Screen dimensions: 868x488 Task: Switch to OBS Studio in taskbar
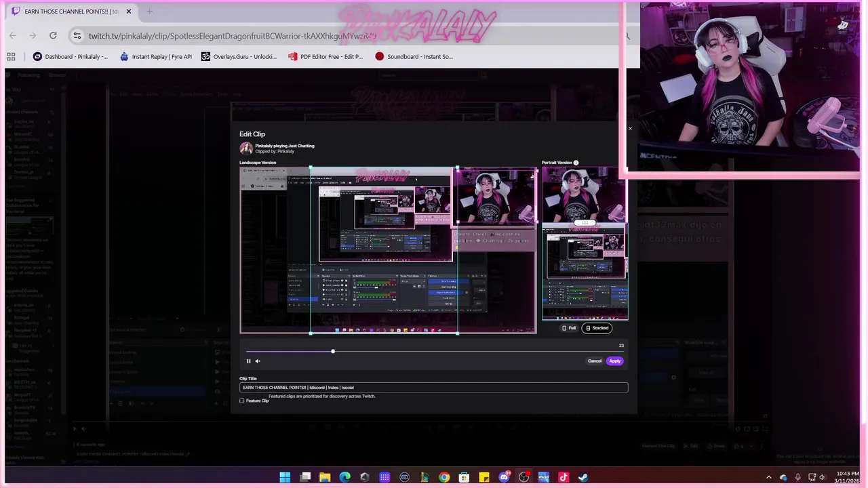pyautogui.click(x=524, y=477)
